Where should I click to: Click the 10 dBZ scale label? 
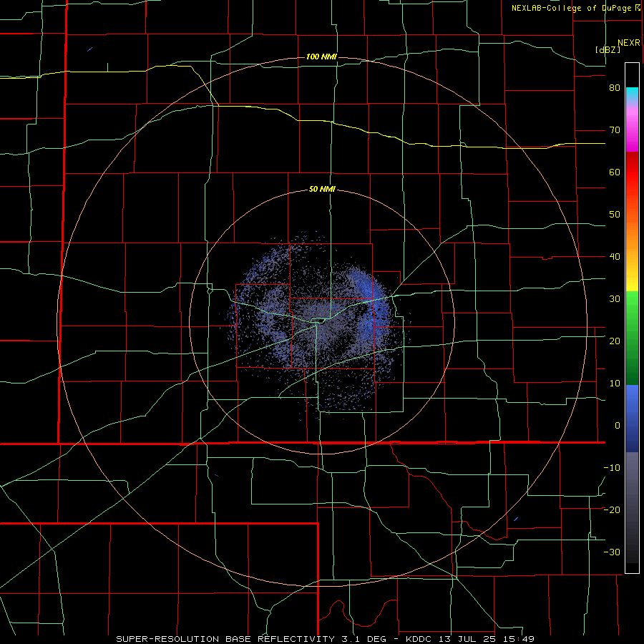[615, 384]
